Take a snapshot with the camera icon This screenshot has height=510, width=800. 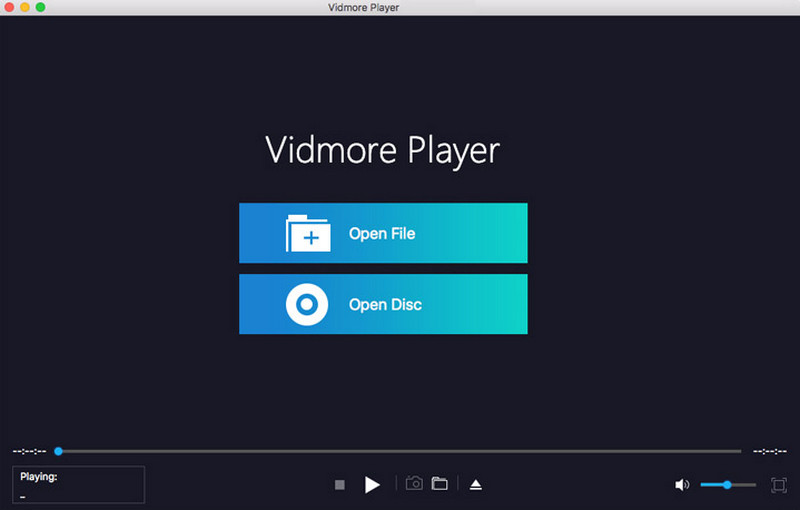pos(414,483)
